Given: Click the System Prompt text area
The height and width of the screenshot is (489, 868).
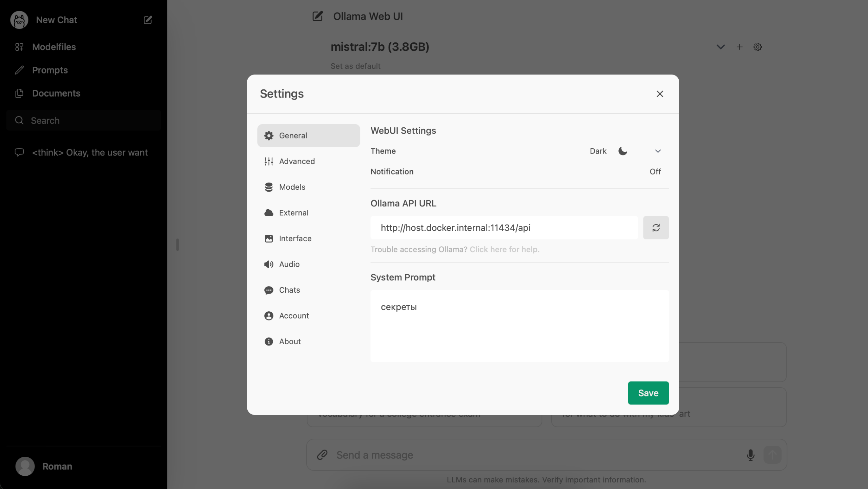Looking at the screenshot, I should 520,326.
